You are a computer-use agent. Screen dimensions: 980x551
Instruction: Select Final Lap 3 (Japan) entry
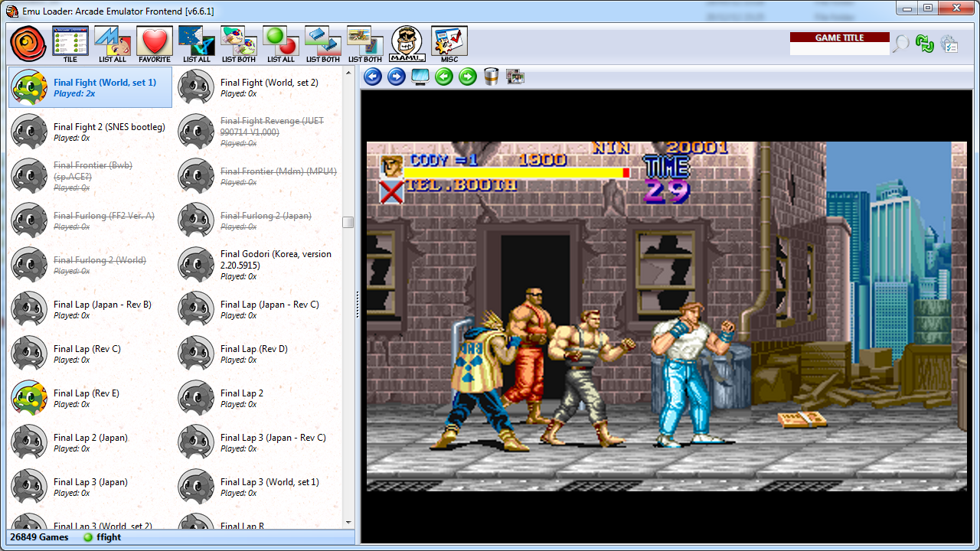tap(90, 487)
